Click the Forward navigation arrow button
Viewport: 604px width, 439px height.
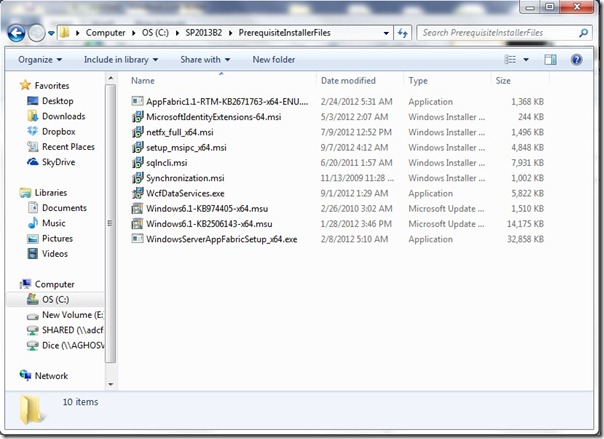(37, 33)
